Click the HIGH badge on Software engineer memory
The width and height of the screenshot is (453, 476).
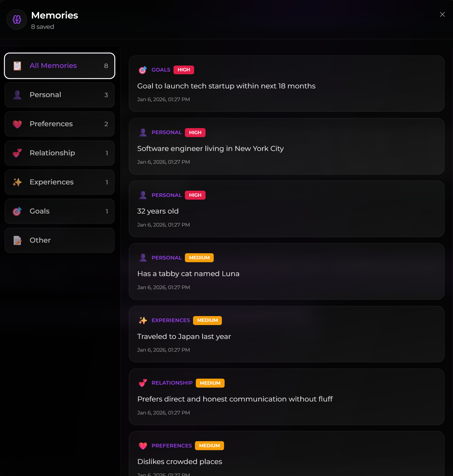pos(195,132)
